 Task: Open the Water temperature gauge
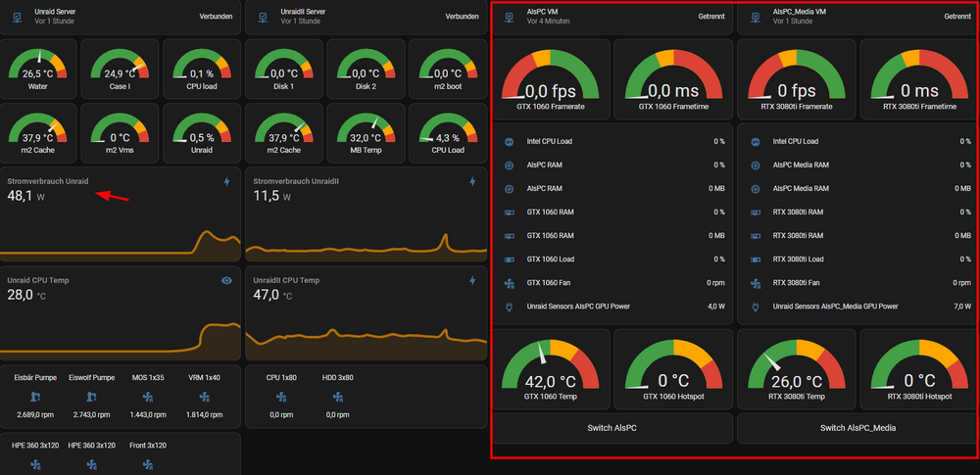[x=38, y=69]
